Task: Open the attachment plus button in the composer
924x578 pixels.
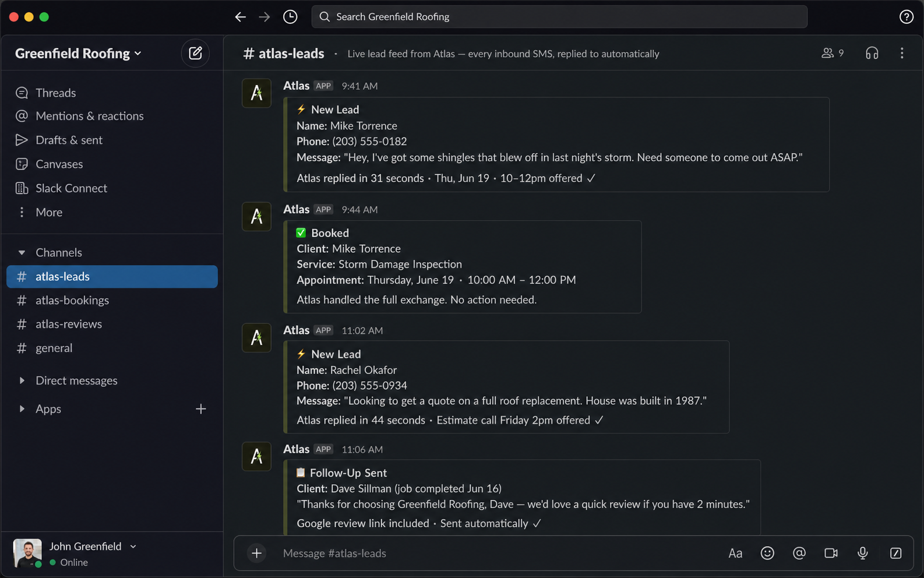Action: 256,553
